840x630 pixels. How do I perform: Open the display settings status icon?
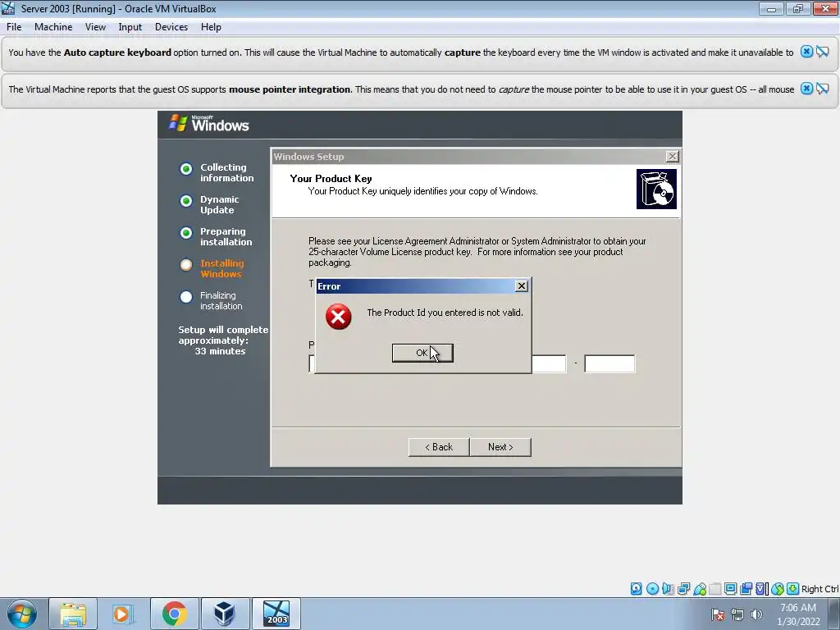pyautogui.click(x=730, y=589)
